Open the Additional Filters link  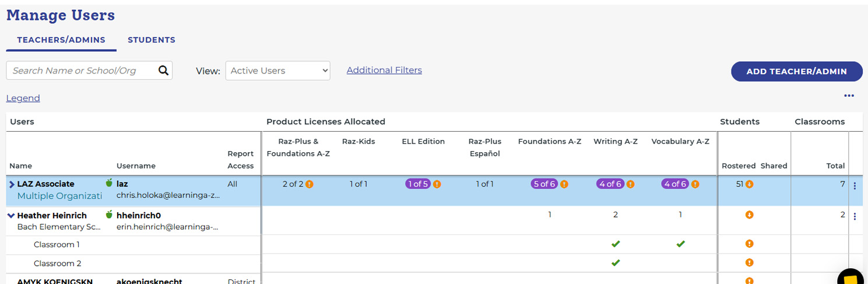(x=384, y=70)
